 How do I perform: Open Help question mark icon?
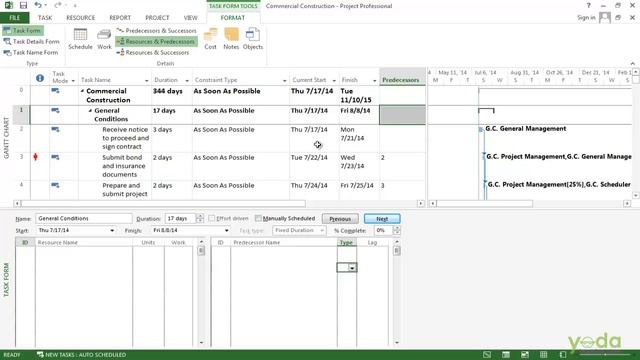589,6
